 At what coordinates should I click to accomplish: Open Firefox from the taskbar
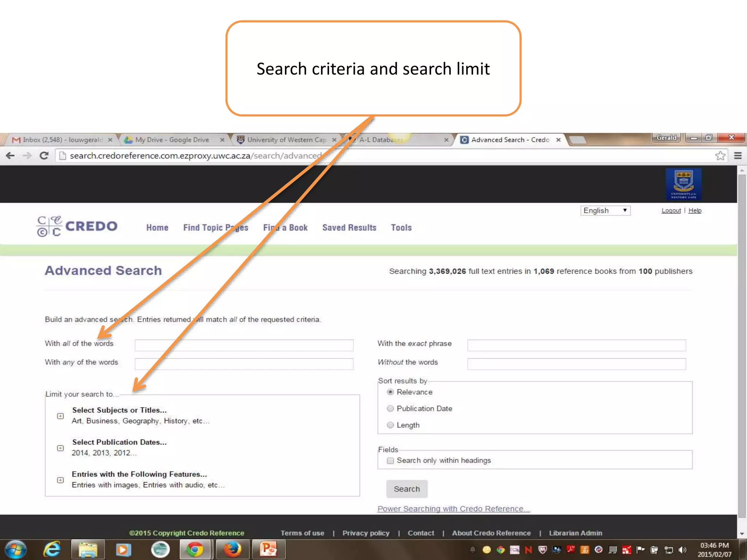coord(232,549)
